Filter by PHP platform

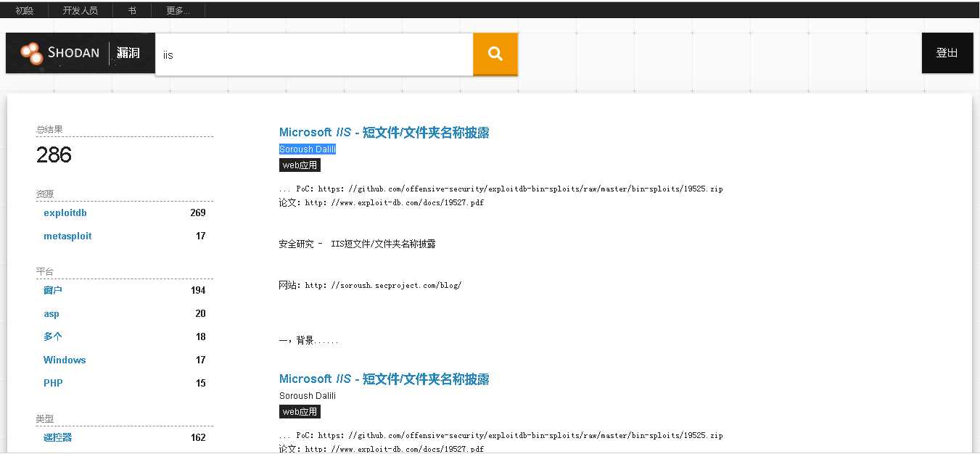(x=53, y=383)
